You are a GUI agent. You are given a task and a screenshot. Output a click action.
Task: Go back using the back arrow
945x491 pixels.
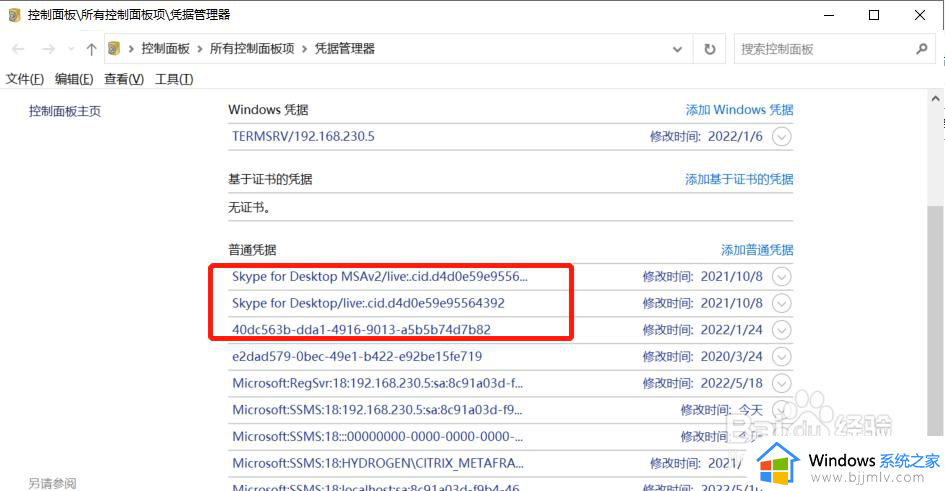18,49
